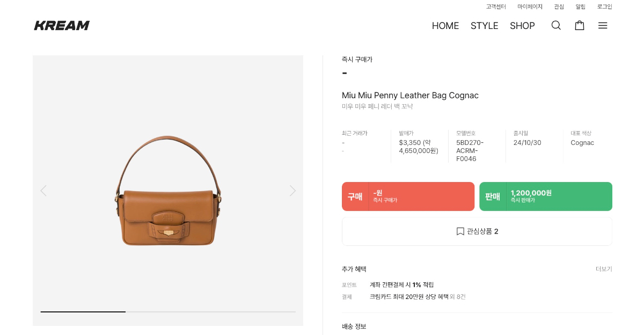Go to the HOME menu

click(445, 26)
